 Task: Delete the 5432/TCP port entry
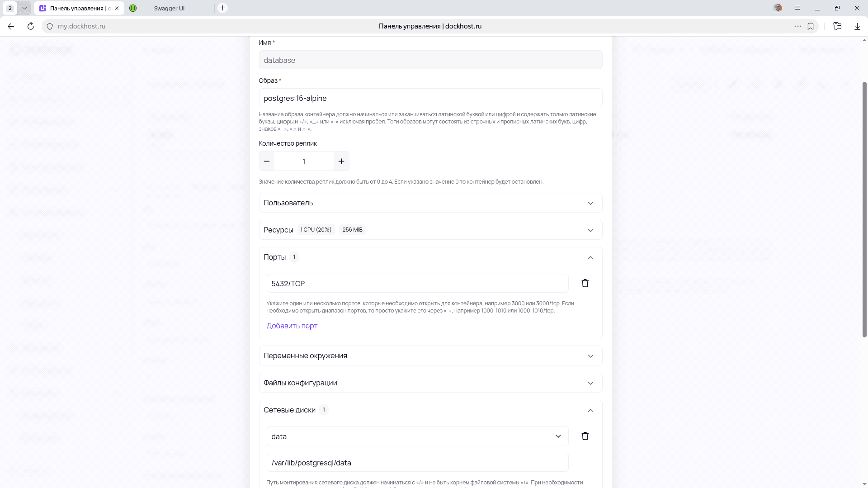pyautogui.click(x=585, y=283)
